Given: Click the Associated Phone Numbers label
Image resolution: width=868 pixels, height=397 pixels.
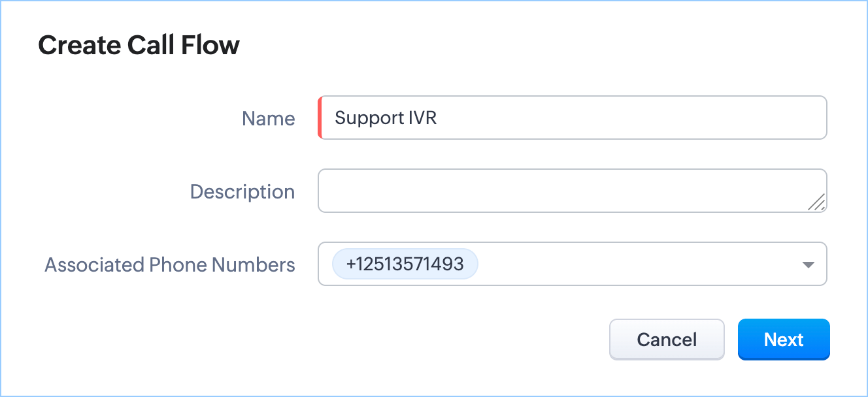Looking at the screenshot, I should click(169, 265).
